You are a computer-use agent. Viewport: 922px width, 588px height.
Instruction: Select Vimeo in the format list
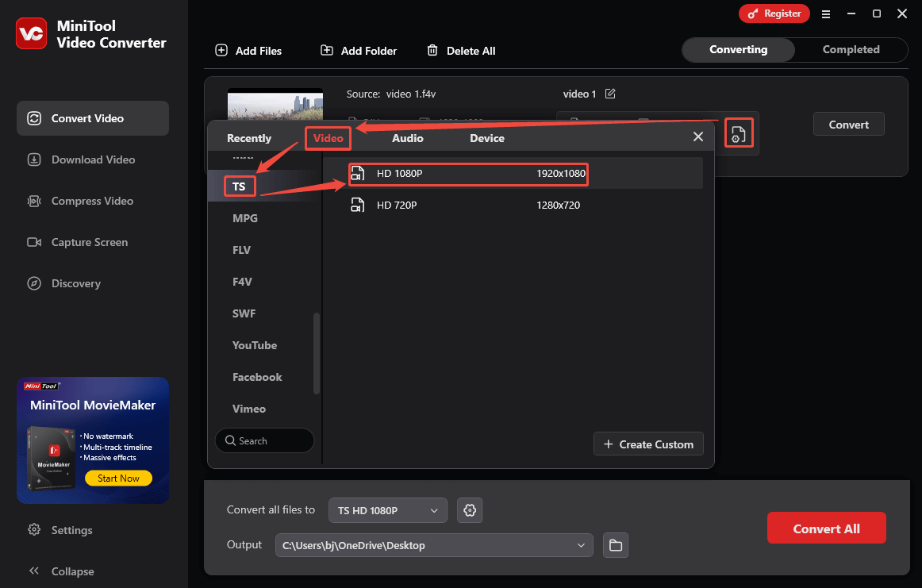(x=248, y=409)
